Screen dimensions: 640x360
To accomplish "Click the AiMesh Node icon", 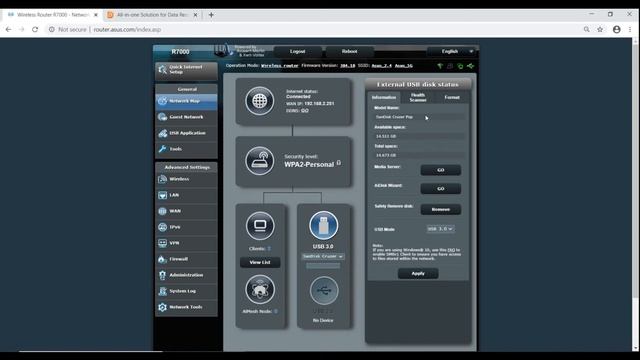I will (x=260, y=289).
